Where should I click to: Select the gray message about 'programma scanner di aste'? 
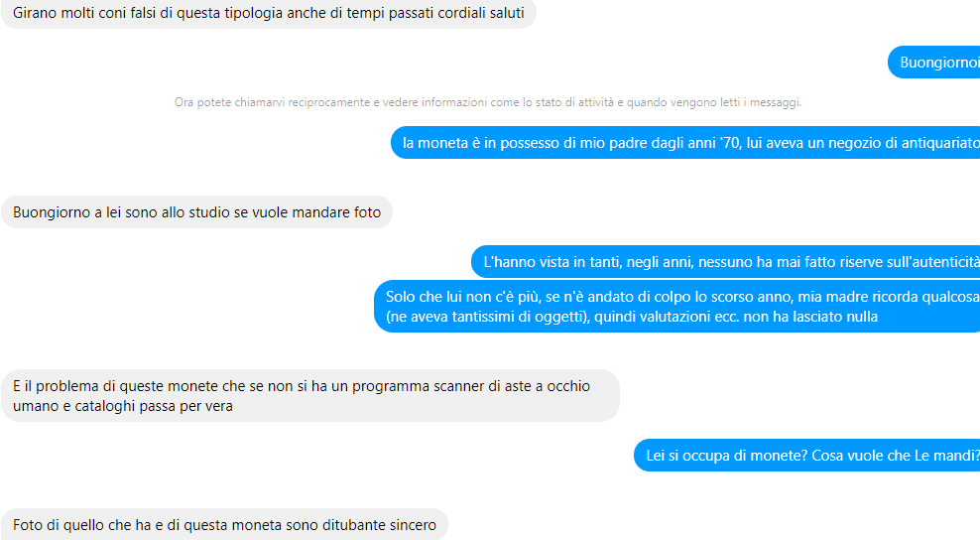click(310, 395)
